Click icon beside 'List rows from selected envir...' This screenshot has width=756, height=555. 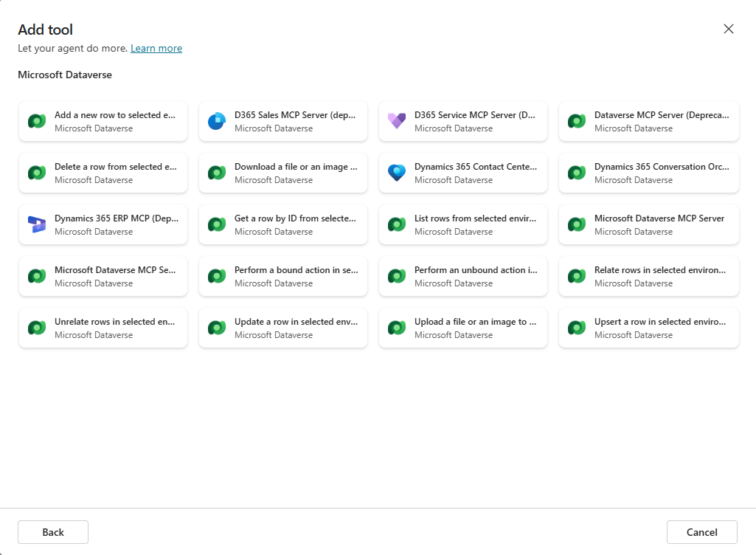click(x=397, y=224)
